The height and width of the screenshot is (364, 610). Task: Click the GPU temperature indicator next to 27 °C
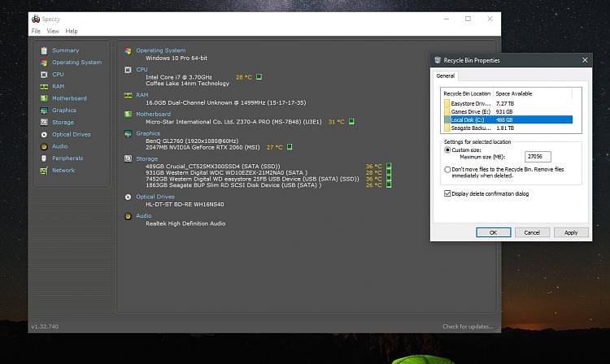[x=290, y=147]
